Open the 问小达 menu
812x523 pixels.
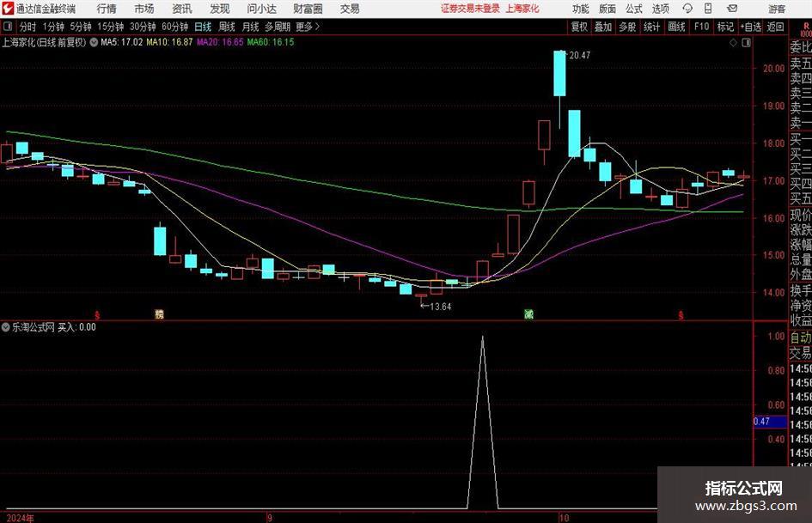[x=261, y=9]
